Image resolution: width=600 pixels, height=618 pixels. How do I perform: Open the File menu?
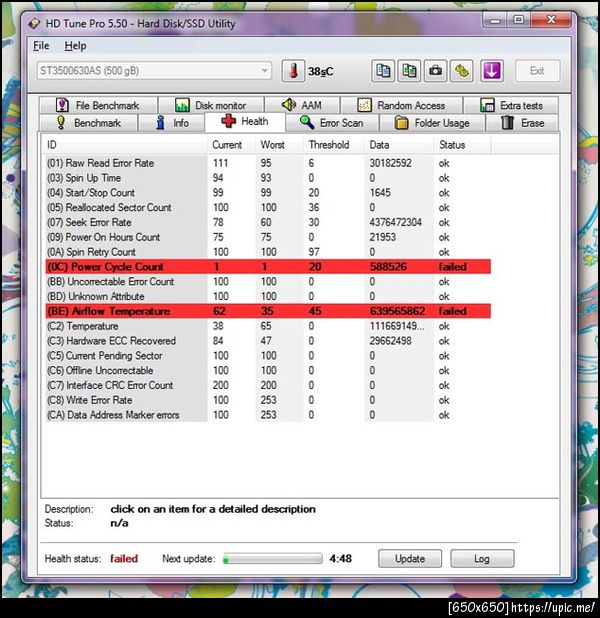point(41,46)
